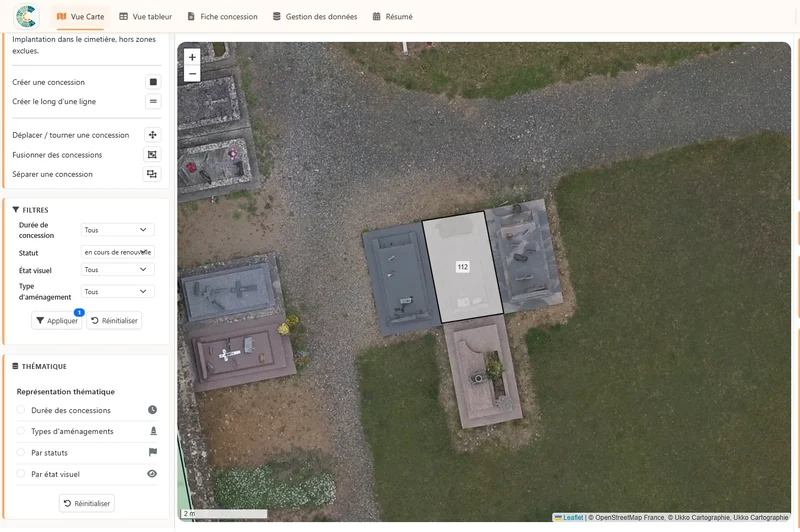The image size is (800, 532).
Task: Click the THÉMATIQUE section header
Action: click(40, 366)
